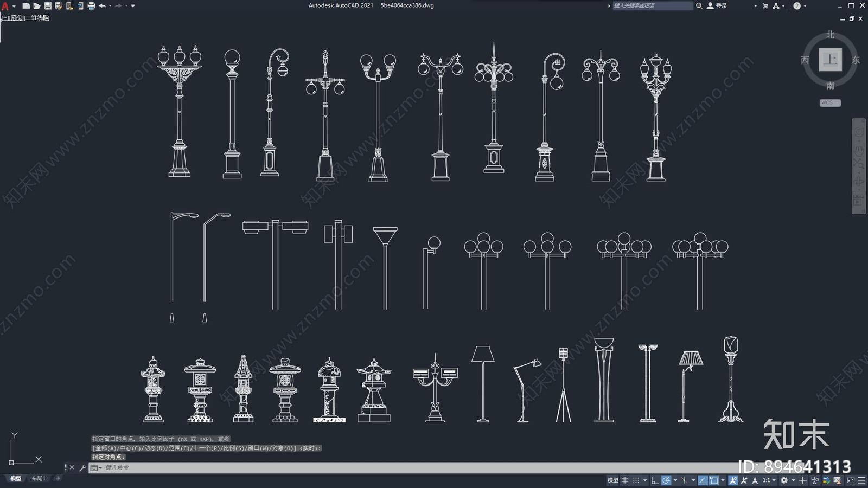Viewport: 868px width, 488px height.
Task: Switch to the 布局1 layout tab
Action: click(38, 478)
